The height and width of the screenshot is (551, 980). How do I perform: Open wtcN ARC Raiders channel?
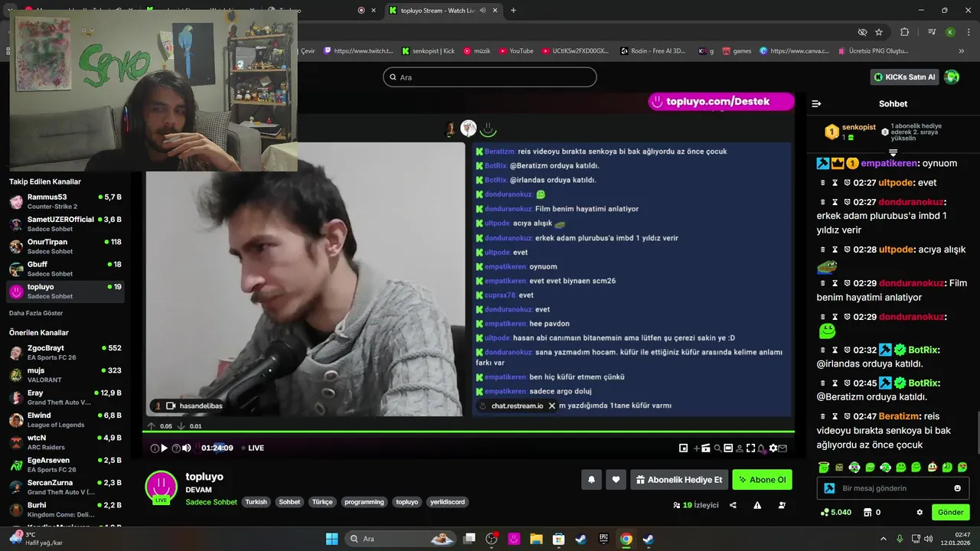tap(66, 442)
